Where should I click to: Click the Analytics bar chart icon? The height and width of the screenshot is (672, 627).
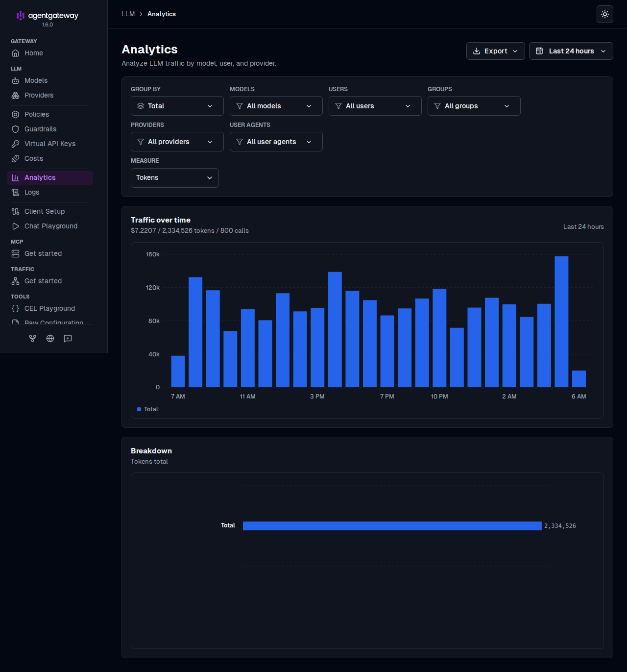click(16, 177)
